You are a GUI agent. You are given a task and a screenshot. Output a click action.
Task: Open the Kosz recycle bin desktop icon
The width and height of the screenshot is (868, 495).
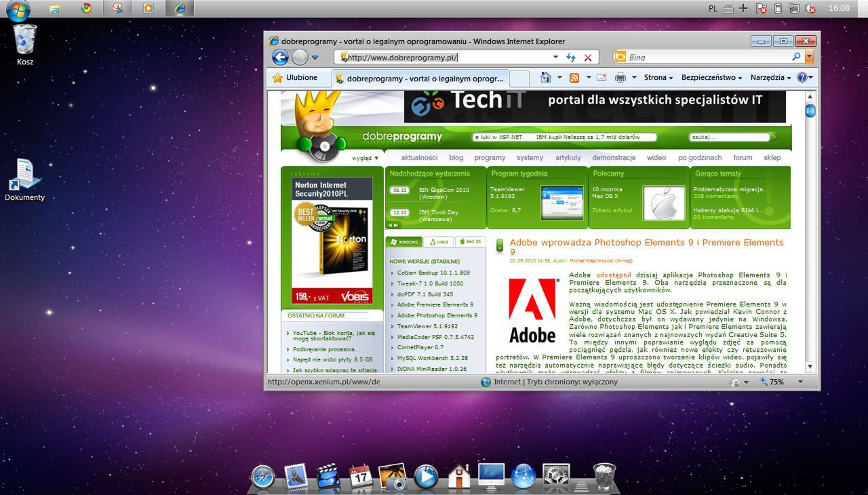tap(25, 45)
